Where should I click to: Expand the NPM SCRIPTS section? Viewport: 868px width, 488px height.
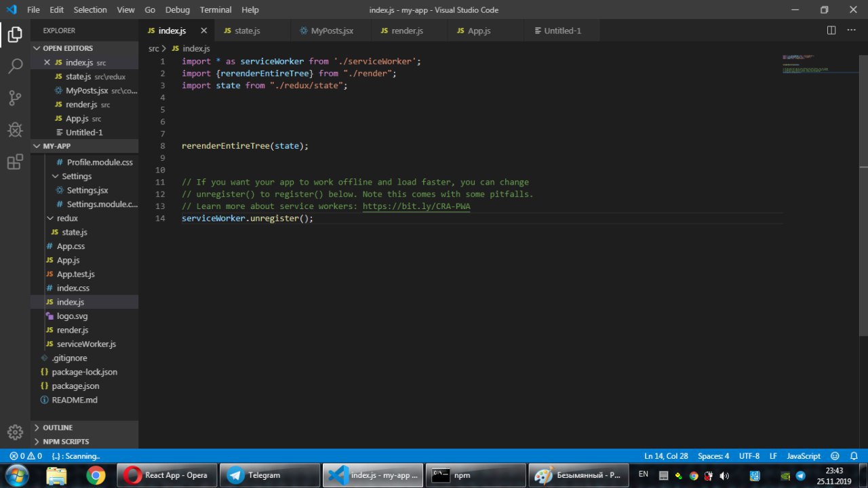pos(66,442)
